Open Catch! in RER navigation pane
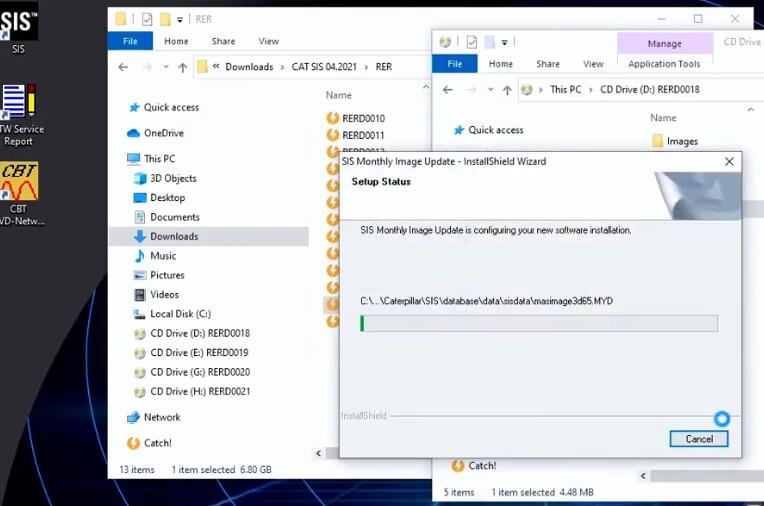 pos(157,443)
